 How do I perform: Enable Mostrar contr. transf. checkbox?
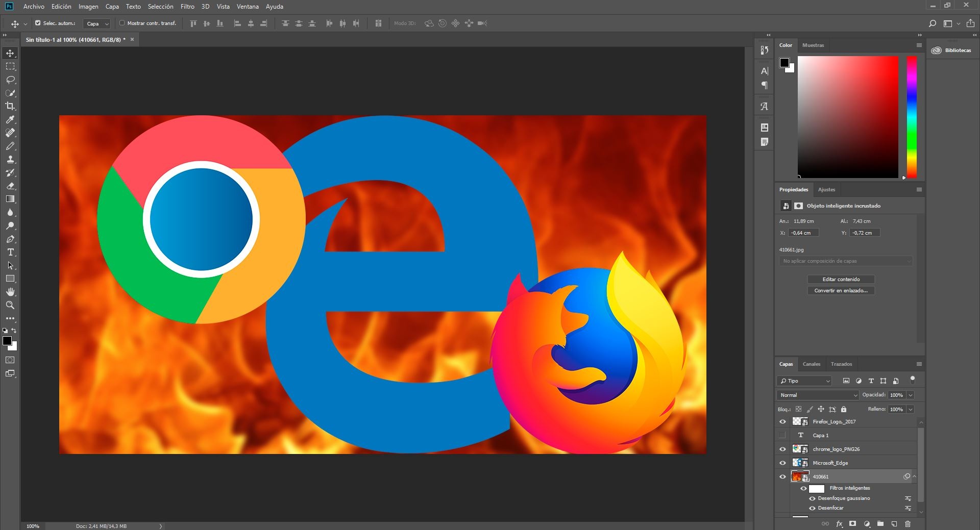[x=122, y=23]
